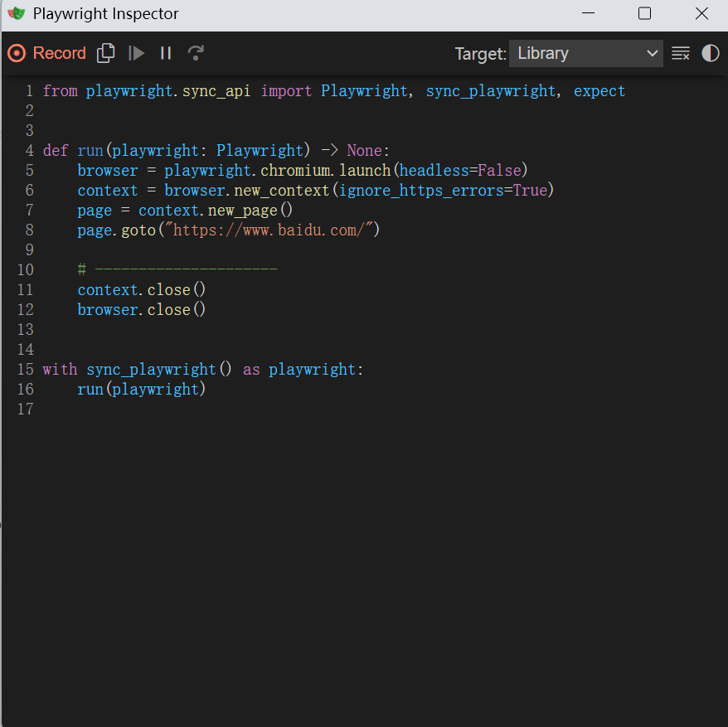Click the baidu.com URL string
The image size is (728, 727).
[x=269, y=230]
